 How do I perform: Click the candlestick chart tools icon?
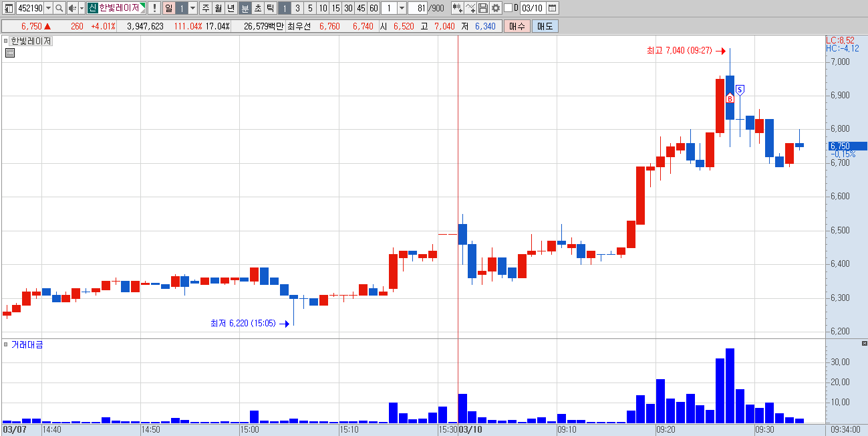[x=458, y=8]
